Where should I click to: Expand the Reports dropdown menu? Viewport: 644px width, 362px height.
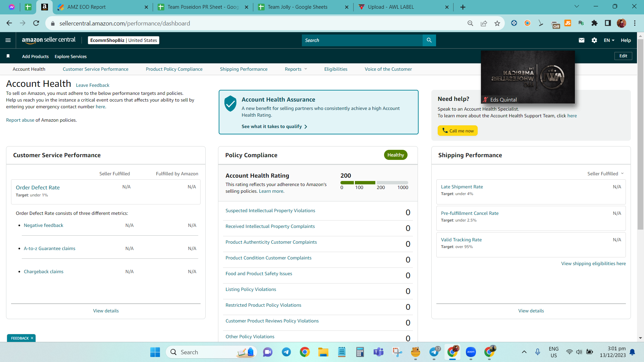pos(296,69)
